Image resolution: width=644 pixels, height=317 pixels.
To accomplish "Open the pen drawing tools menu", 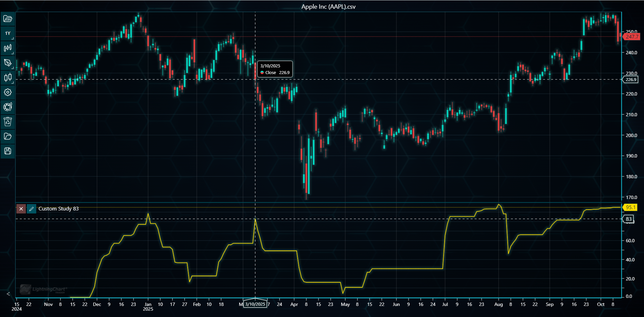I will click(x=8, y=63).
